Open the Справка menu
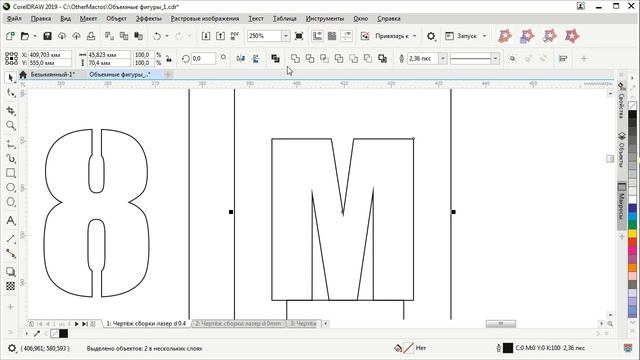Image resolution: width=640 pixels, height=360 pixels. point(389,18)
